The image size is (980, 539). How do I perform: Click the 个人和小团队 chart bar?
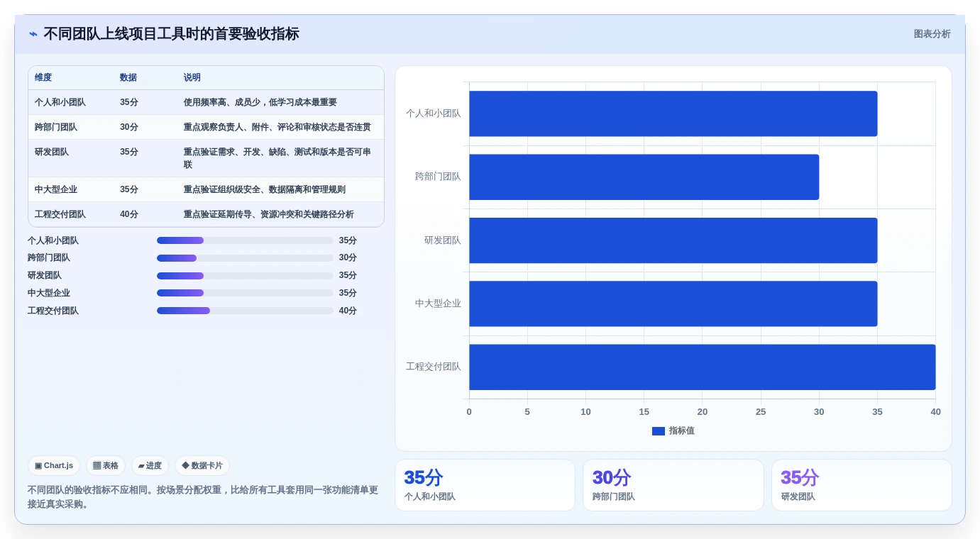point(673,113)
